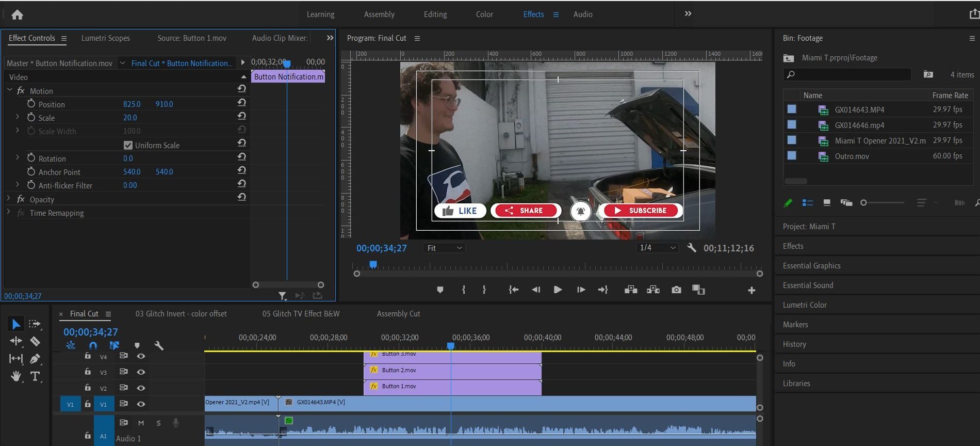
Task: Open playback resolution 1/4 dropdown
Action: [x=657, y=248]
